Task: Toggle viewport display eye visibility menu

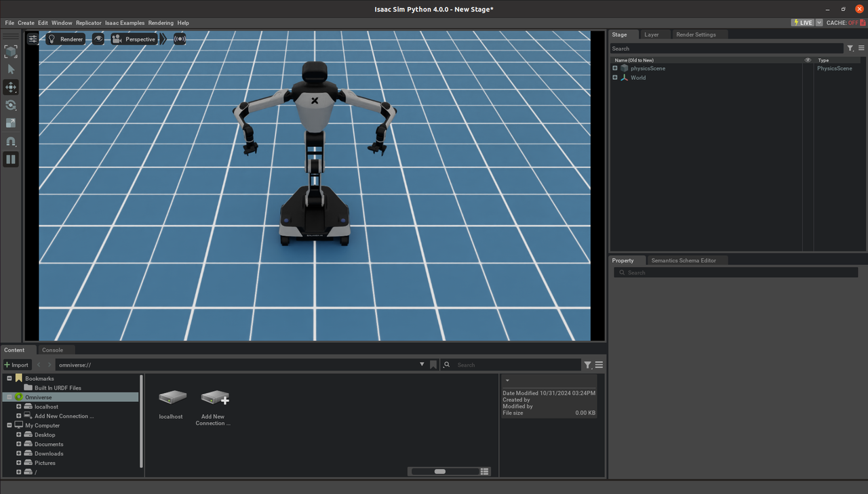Action: click(x=98, y=39)
